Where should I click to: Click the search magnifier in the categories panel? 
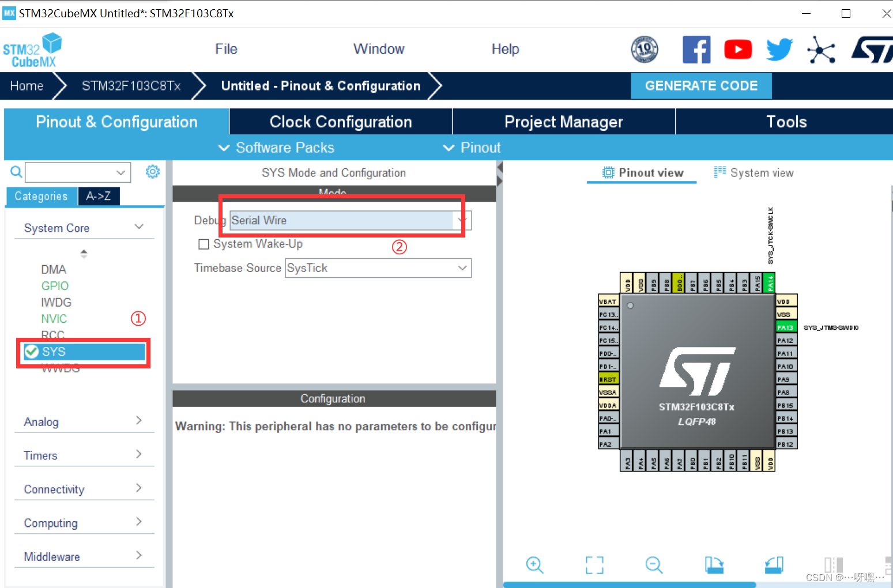16,172
